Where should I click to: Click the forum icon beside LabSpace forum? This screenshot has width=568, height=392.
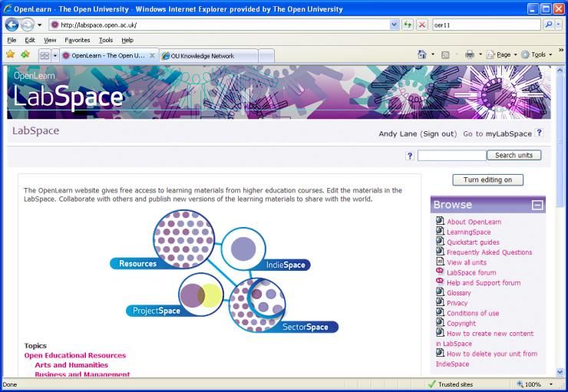pyautogui.click(x=440, y=271)
